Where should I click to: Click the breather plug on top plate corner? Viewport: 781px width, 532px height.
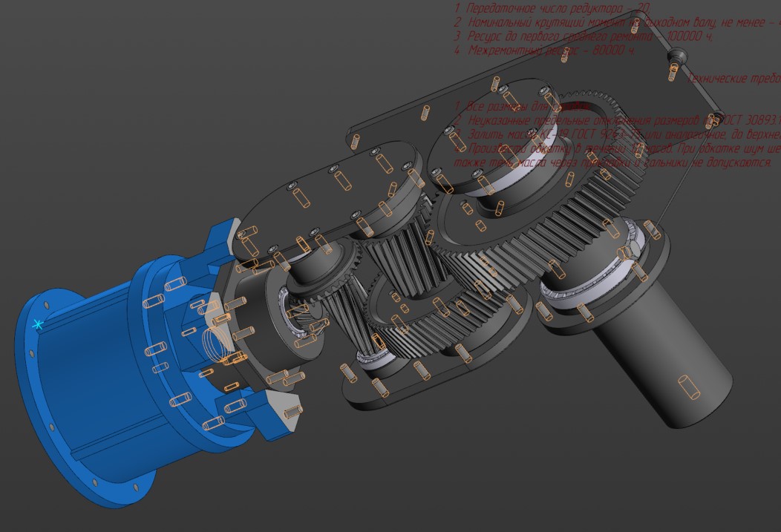[x=676, y=56]
